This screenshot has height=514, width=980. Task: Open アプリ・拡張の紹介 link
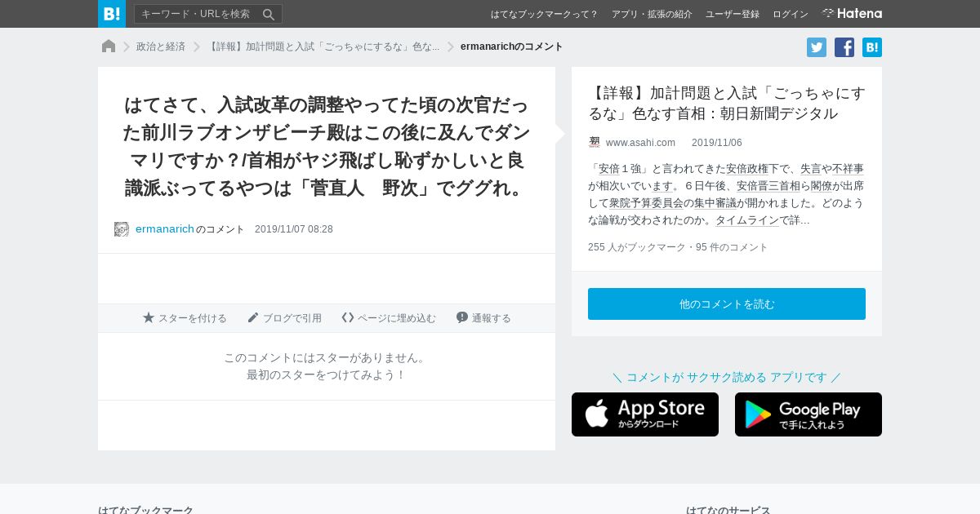(x=652, y=14)
